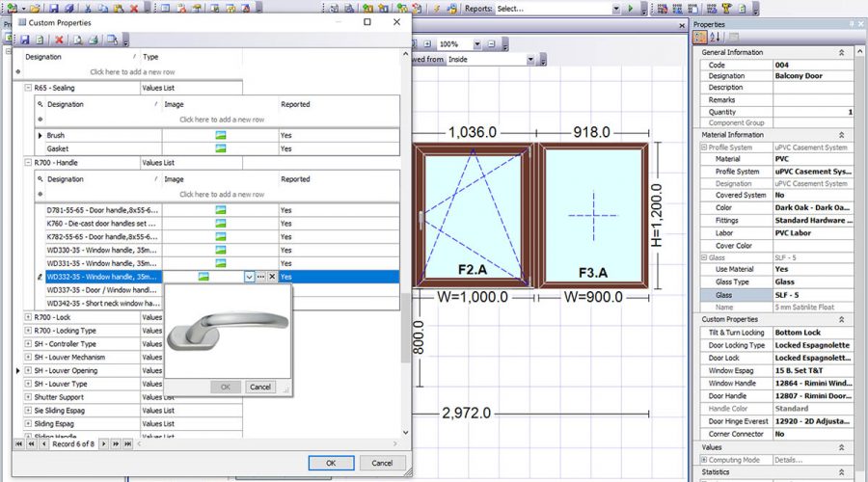Click Cancel in the handle image popup
The image size is (868, 482).
click(260, 387)
